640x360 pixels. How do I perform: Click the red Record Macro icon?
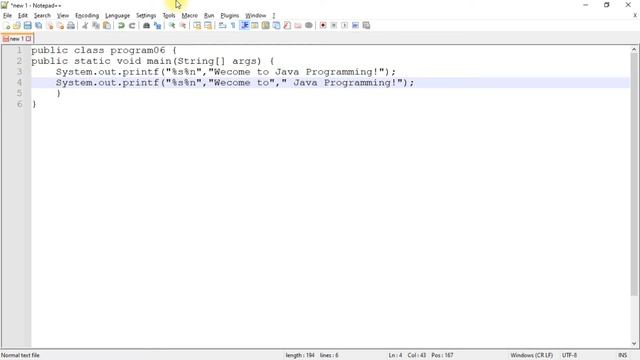(x=323, y=26)
